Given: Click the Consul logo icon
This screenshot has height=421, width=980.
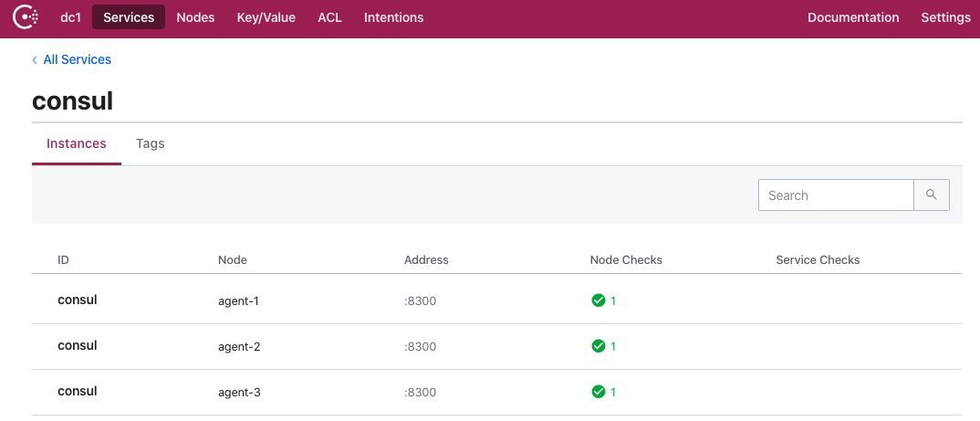Looking at the screenshot, I should (x=25, y=17).
